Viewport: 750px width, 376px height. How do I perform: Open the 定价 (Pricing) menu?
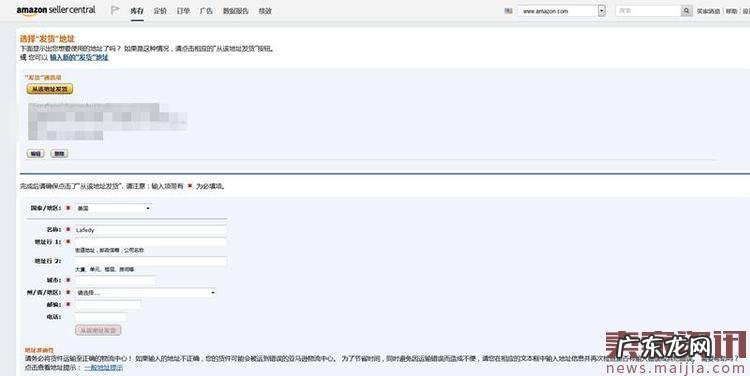(x=160, y=11)
